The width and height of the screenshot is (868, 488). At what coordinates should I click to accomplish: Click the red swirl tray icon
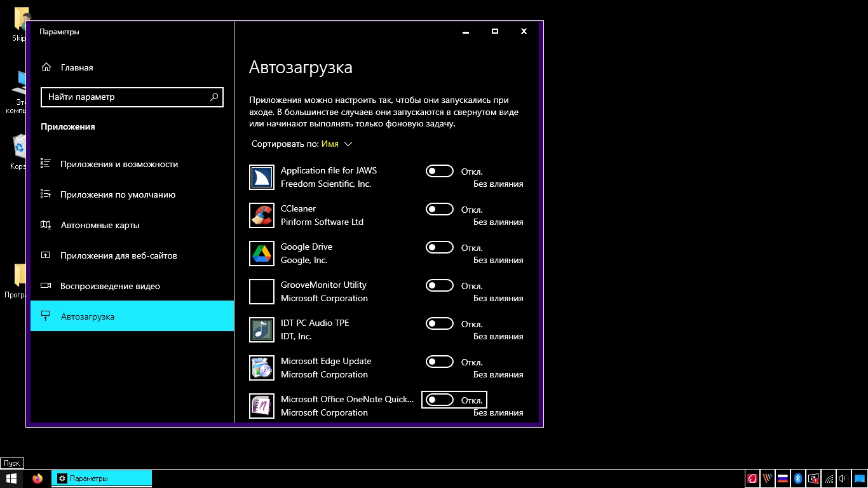752,478
